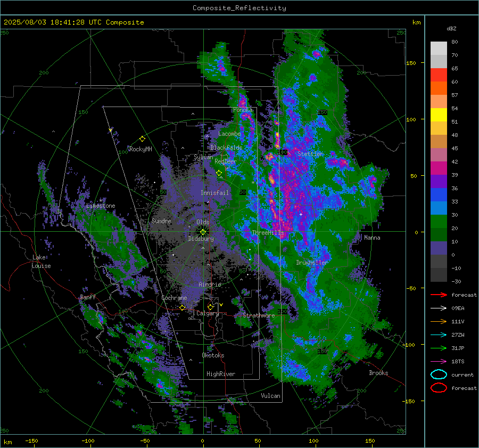This screenshot has height=448, width=479.
Task: Click the ThreeHills city label
Action: click(x=268, y=233)
